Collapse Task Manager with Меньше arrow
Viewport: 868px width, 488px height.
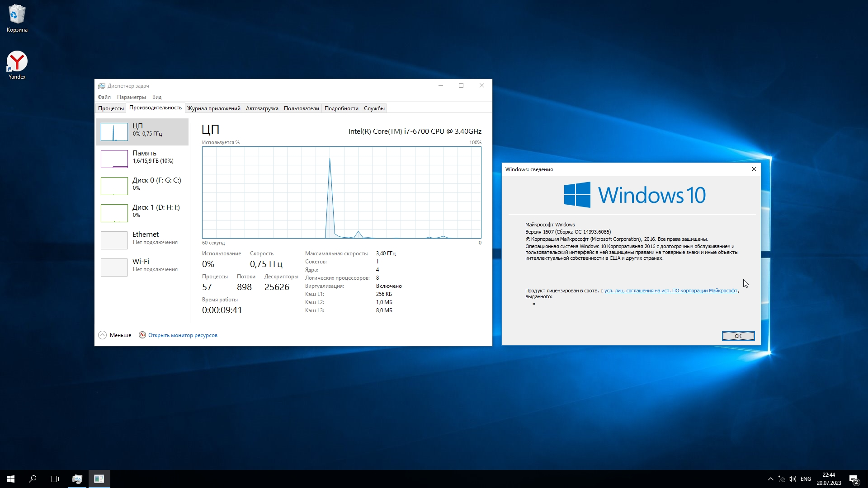[103, 335]
